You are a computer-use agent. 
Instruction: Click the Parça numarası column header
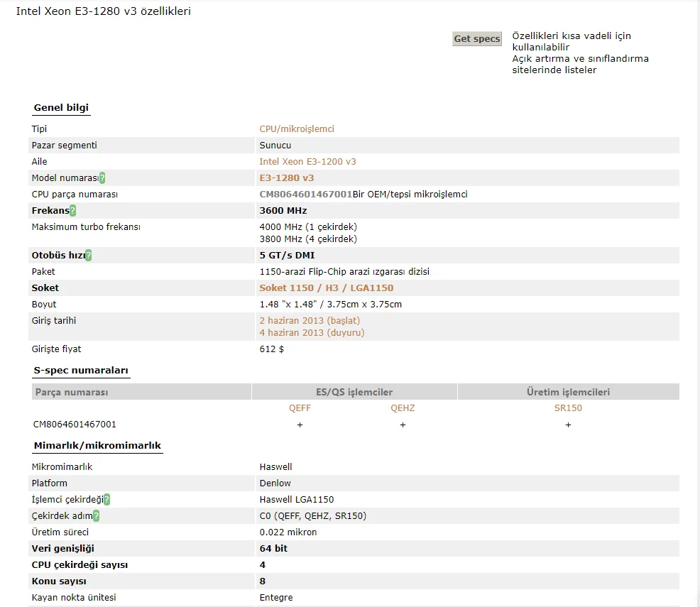141,392
